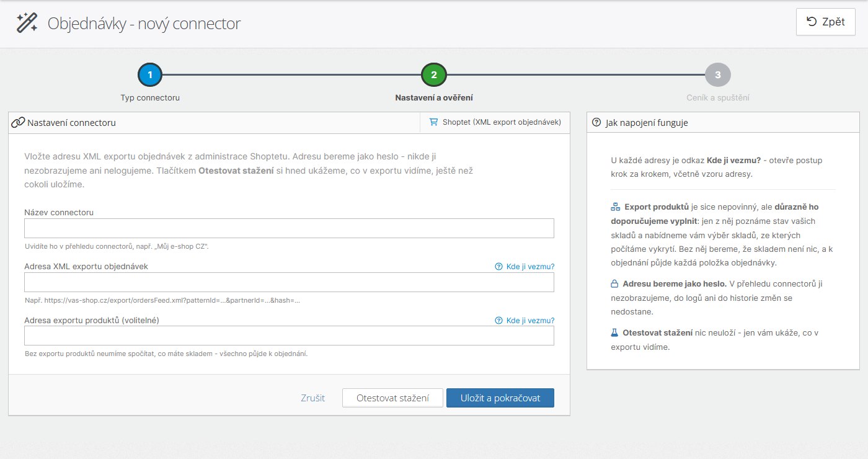868x459 pixels.
Task: Click the hint text mentioning Můj e-shop CZ
Action: pos(117,246)
